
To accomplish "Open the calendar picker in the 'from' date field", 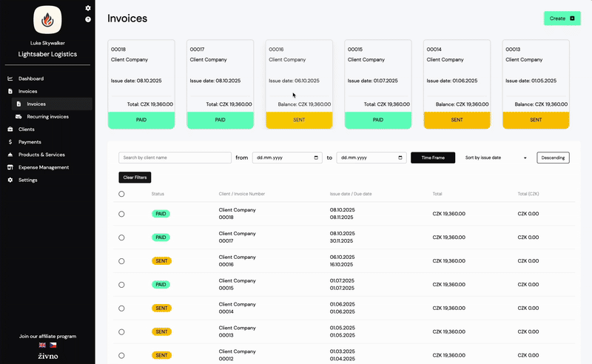I will [317, 158].
